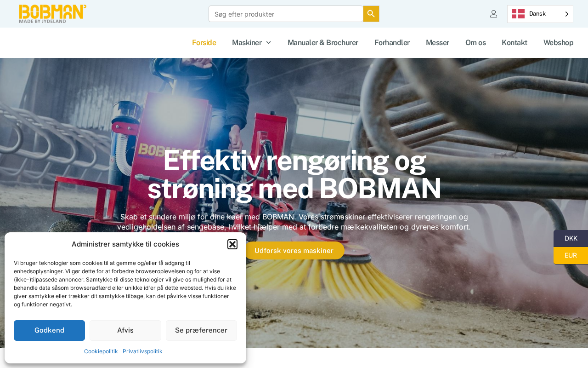
Task: Open Manualer & Brochurer page
Action: (x=323, y=43)
